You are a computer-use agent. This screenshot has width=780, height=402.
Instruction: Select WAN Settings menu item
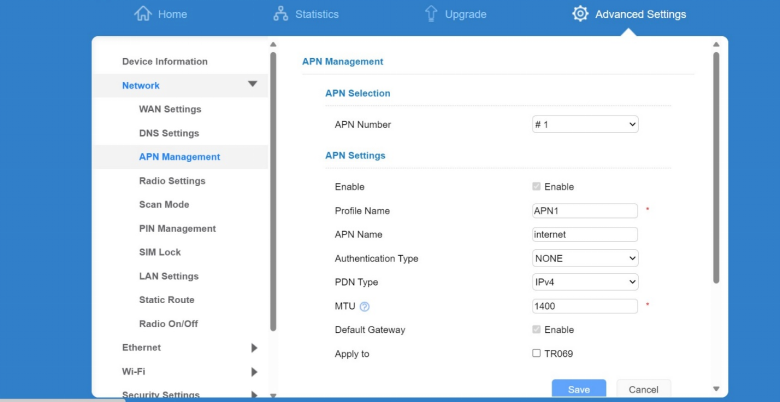[170, 109]
